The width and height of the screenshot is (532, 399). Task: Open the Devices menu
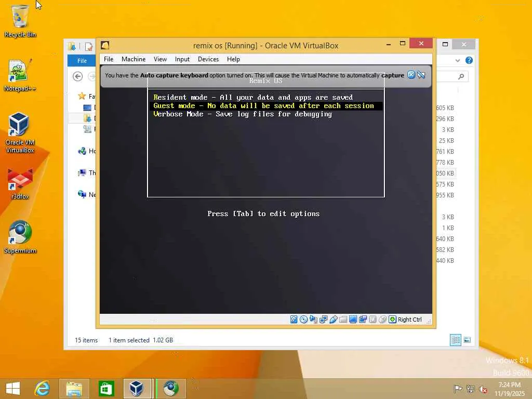click(x=208, y=59)
